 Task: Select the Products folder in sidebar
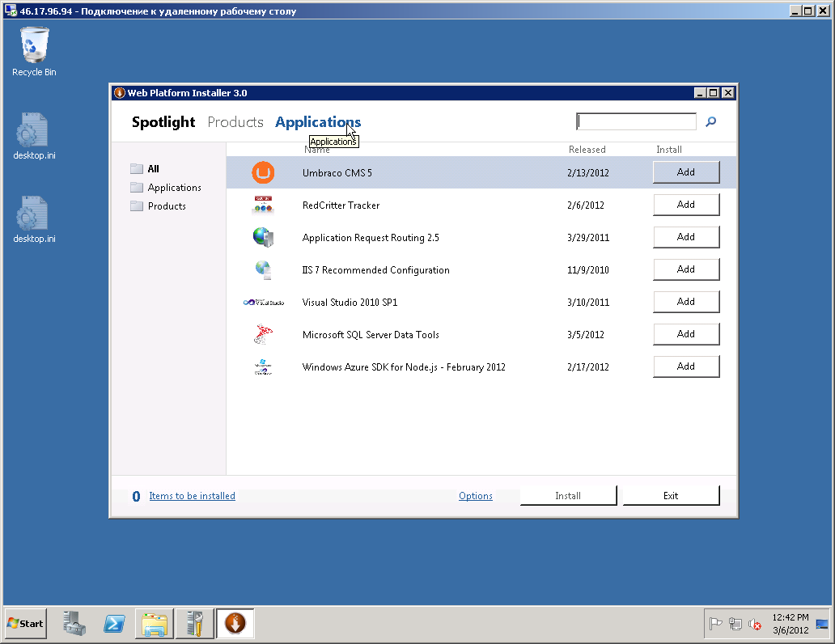click(158, 206)
